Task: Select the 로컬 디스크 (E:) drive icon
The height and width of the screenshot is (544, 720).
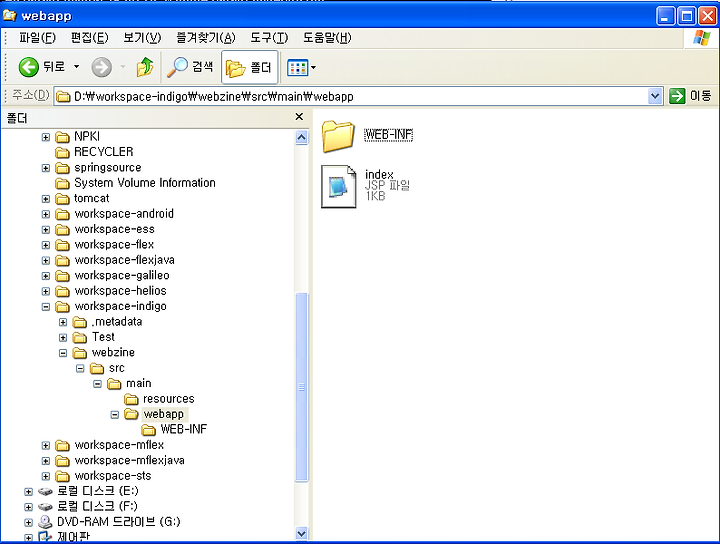Action: (45, 492)
